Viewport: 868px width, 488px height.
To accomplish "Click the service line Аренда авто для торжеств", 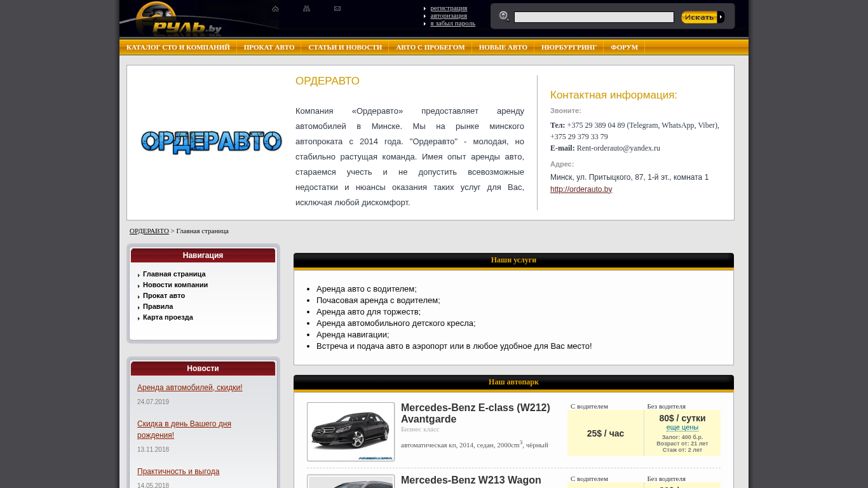I will [x=369, y=312].
